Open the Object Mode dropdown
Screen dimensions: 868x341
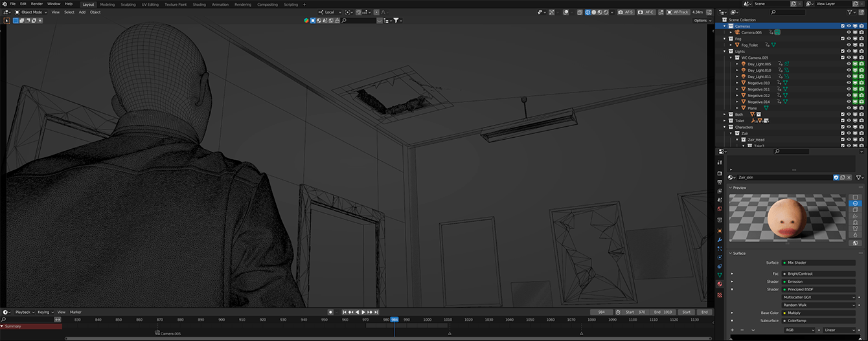[x=32, y=12]
